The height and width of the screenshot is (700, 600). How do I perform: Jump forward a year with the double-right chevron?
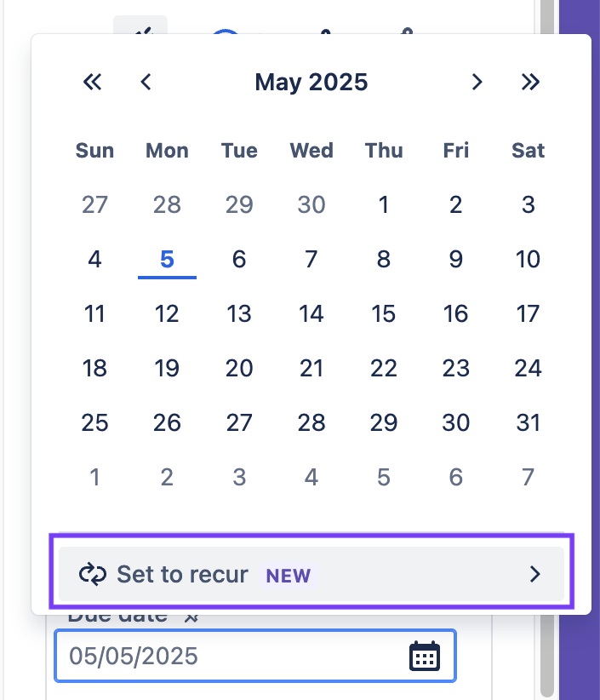(x=530, y=82)
